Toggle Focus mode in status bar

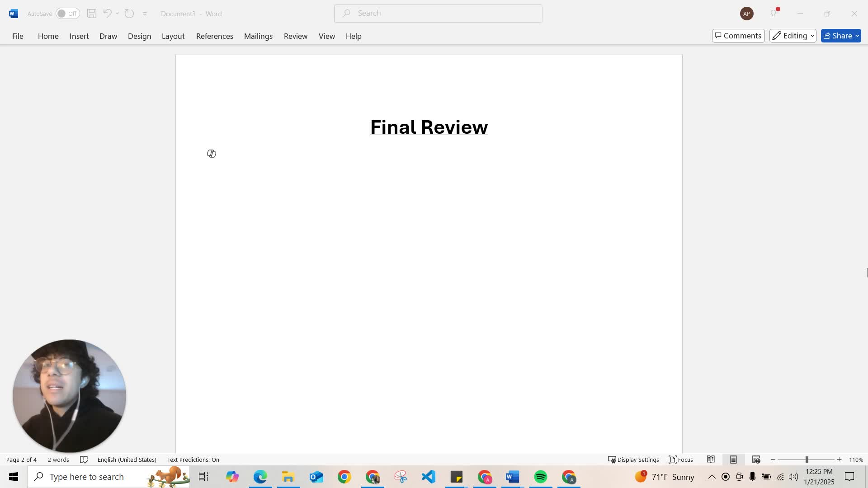point(681,460)
